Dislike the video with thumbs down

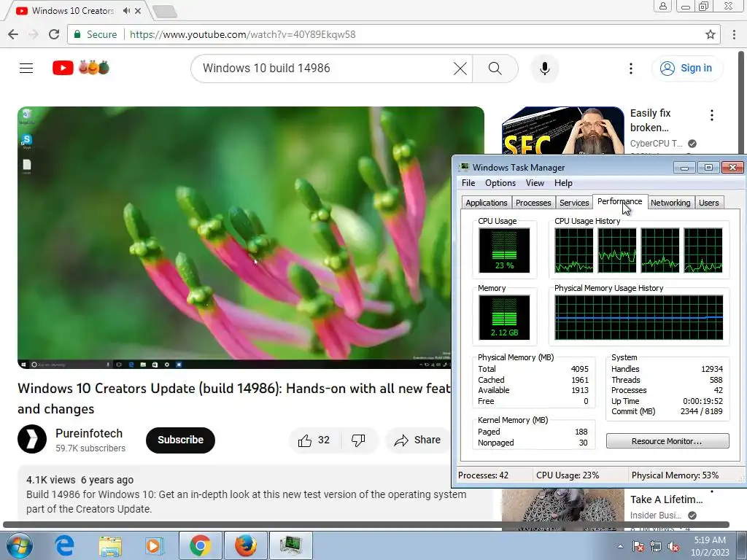(358, 440)
